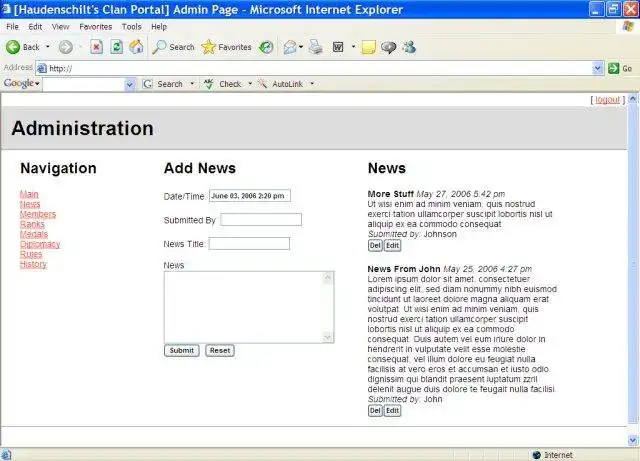Screen dimensions: 640x461
Task: Focus the Submitted By input field
Action: 261,220
